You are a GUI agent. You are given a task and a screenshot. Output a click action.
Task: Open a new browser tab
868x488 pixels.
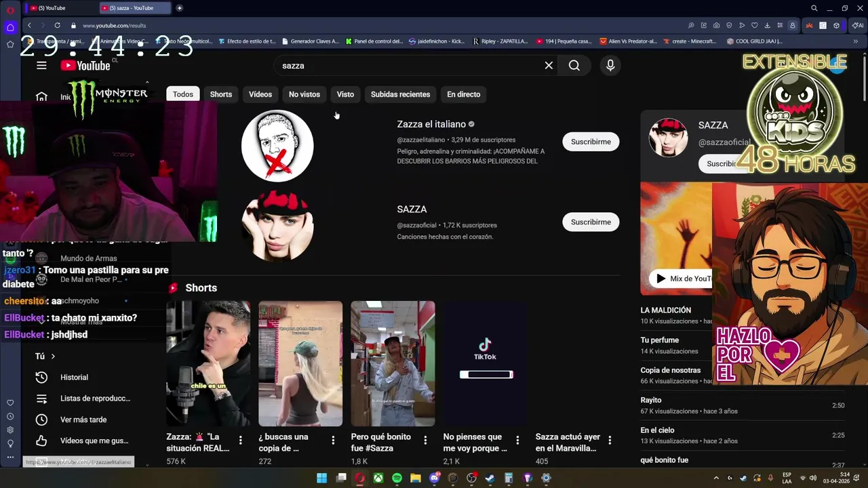(180, 8)
